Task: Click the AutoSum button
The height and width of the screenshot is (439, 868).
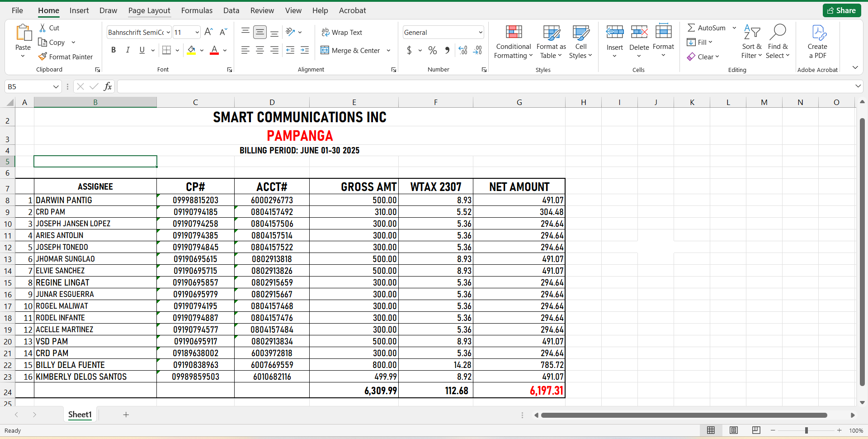Action: (707, 28)
